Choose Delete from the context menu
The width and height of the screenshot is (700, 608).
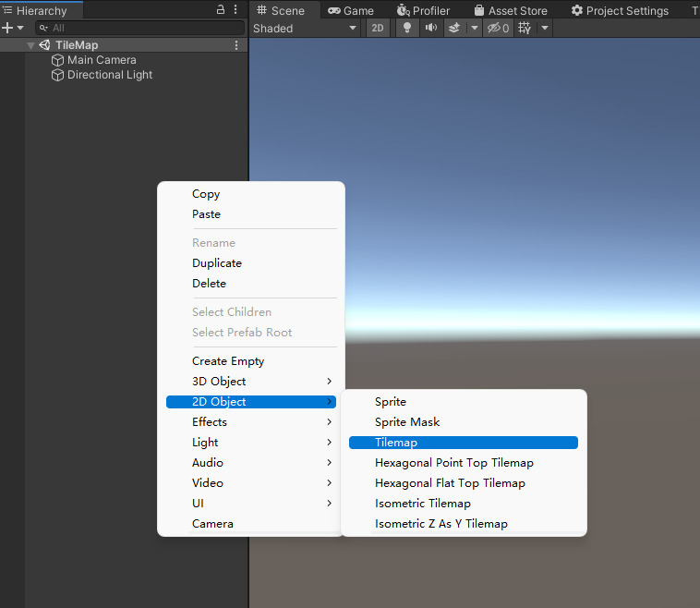(251, 284)
